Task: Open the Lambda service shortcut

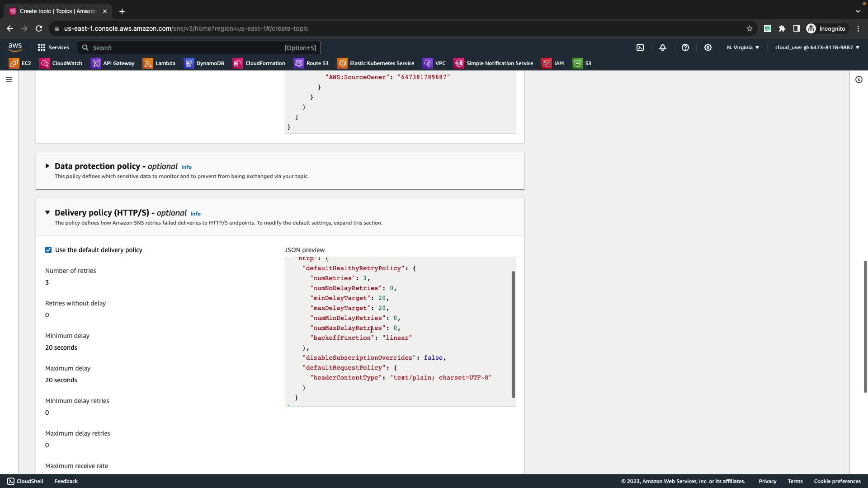Action: 159,63
